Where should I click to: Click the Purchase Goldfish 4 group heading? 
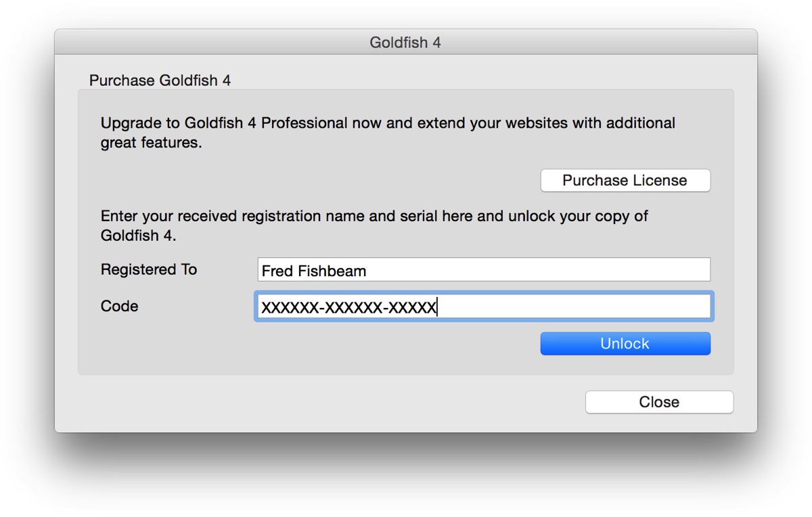160,81
